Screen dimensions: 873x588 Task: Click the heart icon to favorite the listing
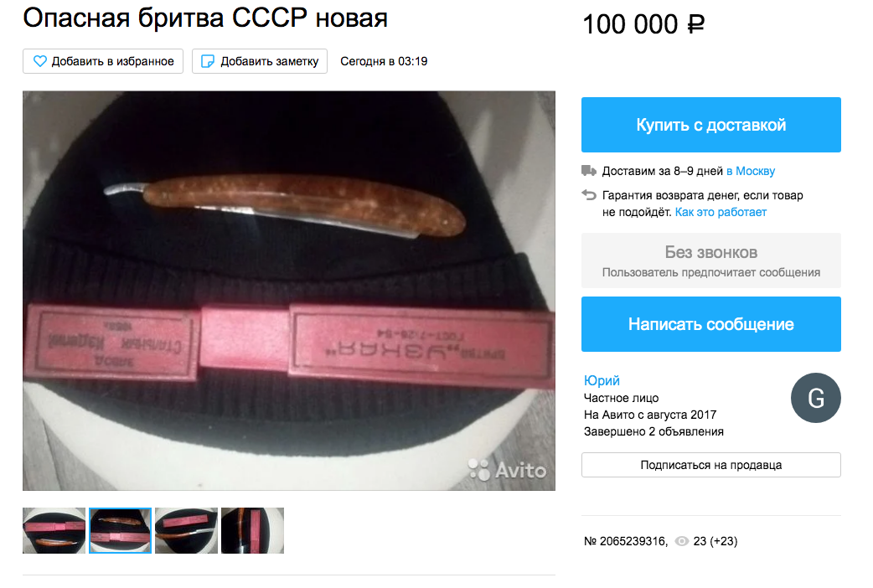(x=40, y=61)
